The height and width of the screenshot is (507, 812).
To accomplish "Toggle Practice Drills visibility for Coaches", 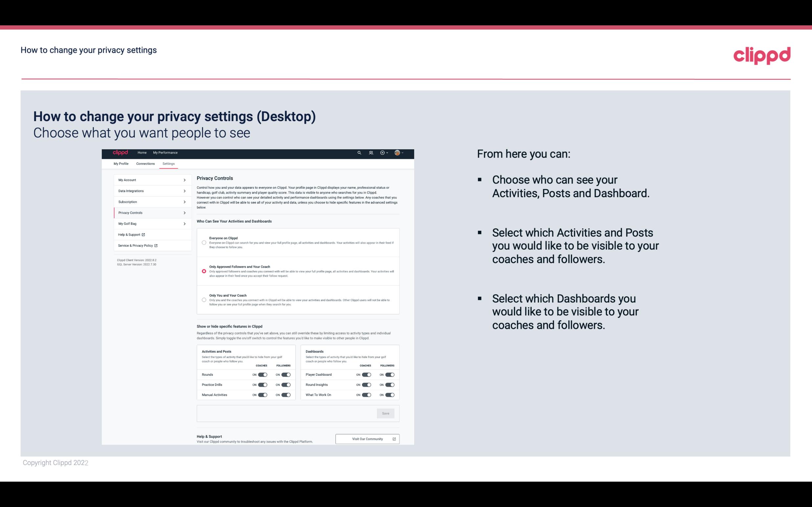I will [x=262, y=384].
